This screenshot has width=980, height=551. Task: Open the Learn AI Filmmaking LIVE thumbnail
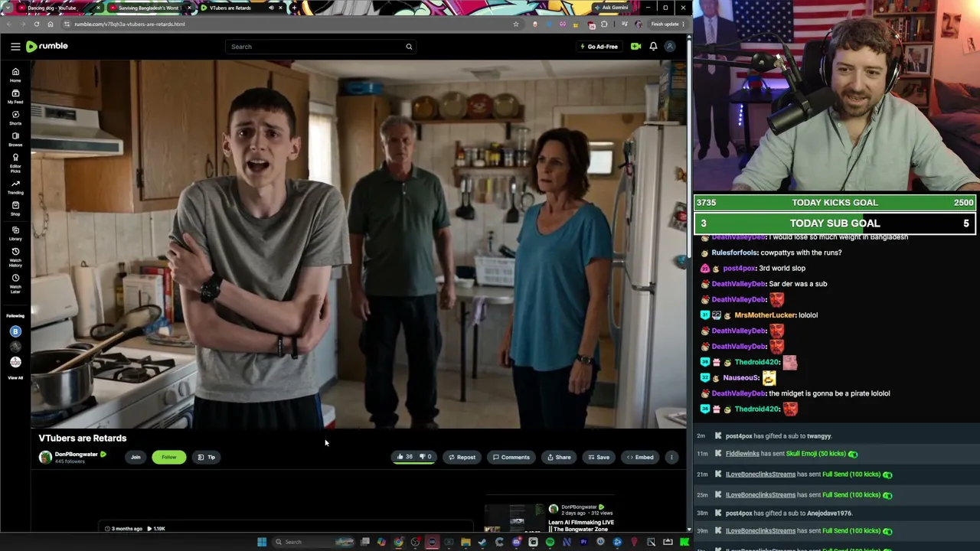point(514,517)
